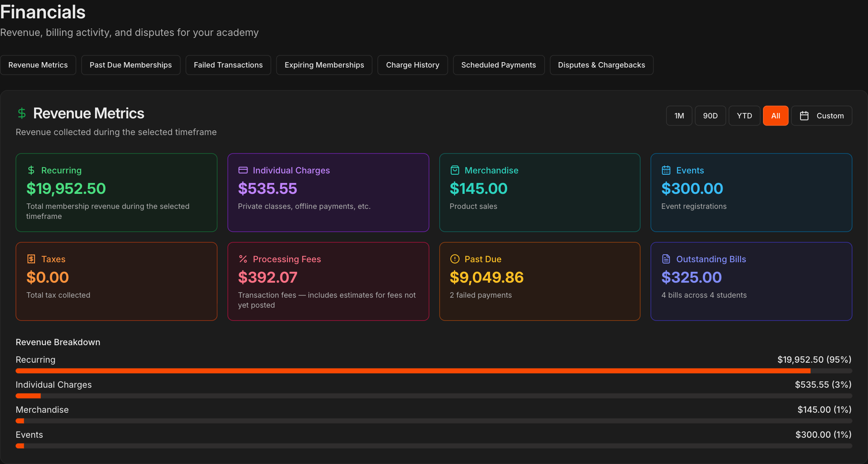
Task: Click the $9,049.86 Past Due amount
Action: [x=487, y=277]
